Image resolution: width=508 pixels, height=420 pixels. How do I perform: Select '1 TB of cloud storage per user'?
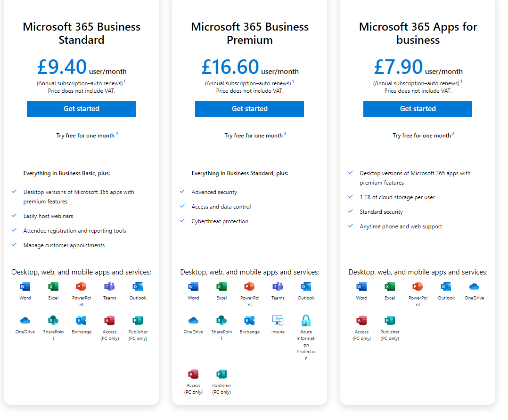(x=397, y=197)
